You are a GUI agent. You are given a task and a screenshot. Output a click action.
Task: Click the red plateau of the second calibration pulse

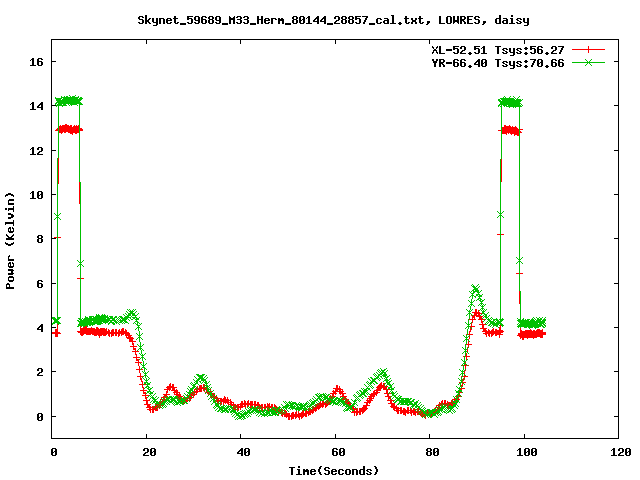click(510, 130)
